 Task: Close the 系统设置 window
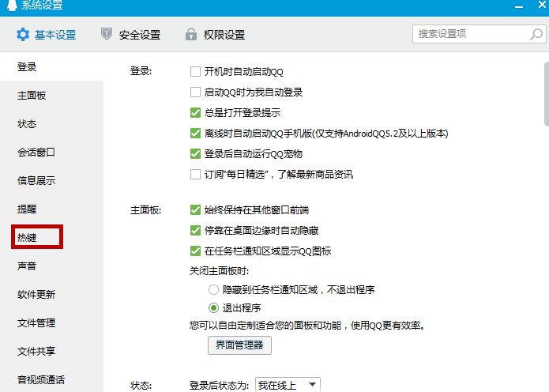coord(543,5)
